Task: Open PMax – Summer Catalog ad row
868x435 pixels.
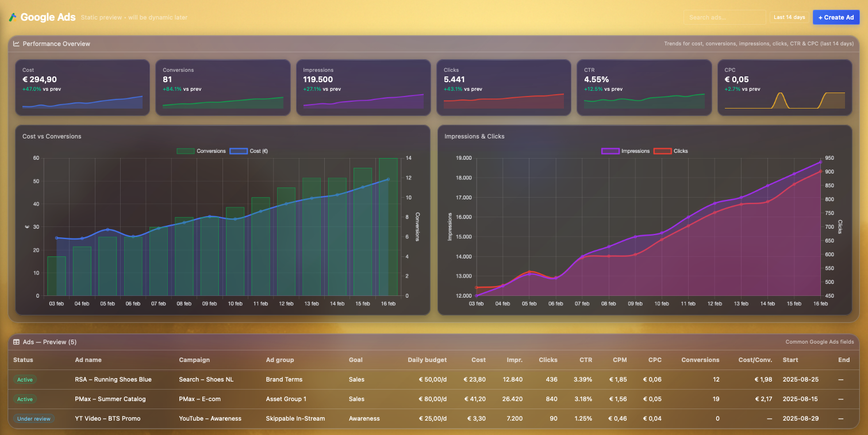Action: pos(110,399)
